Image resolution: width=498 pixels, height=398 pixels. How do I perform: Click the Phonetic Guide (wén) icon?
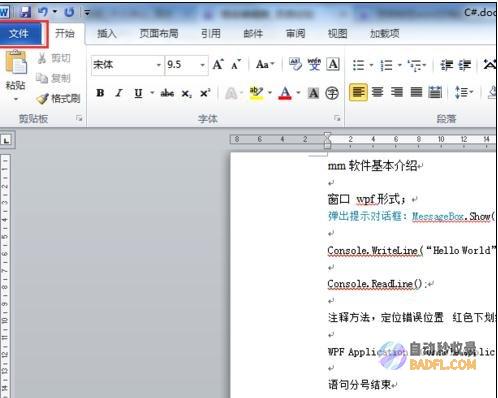pyautogui.click(x=314, y=64)
